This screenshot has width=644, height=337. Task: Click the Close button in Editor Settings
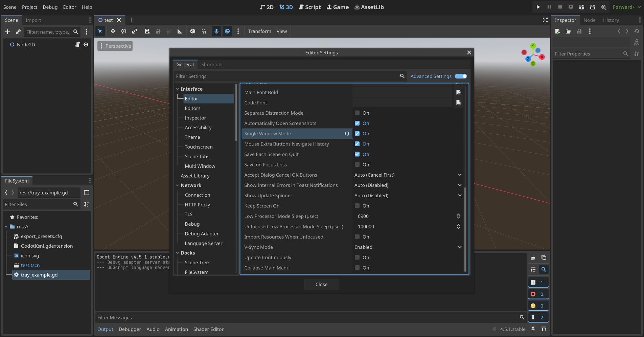click(321, 285)
